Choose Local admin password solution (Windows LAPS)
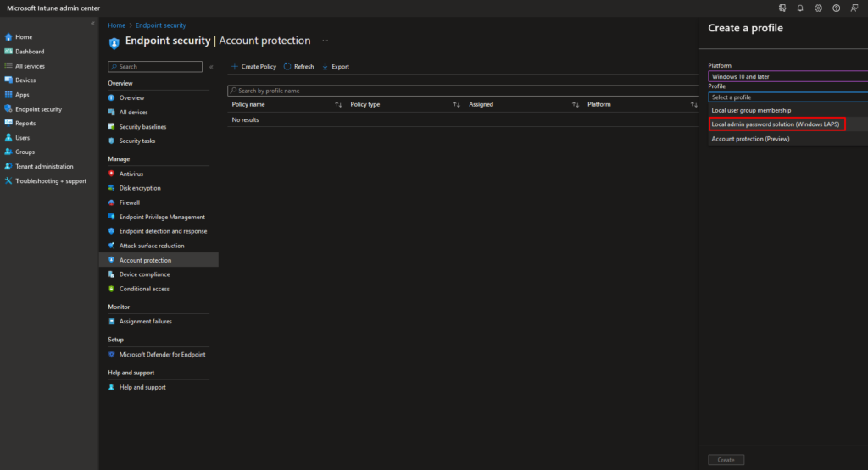868x470 pixels. (776, 124)
